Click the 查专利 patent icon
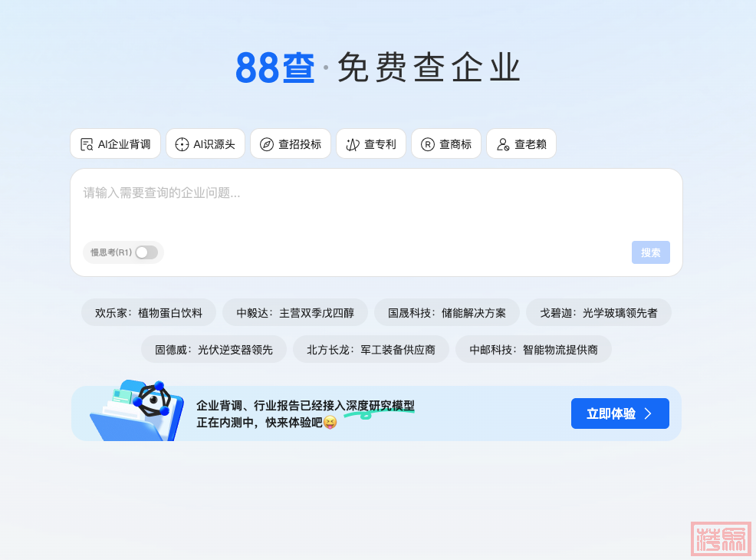This screenshot has width=756, height=560. coord(353,144)
